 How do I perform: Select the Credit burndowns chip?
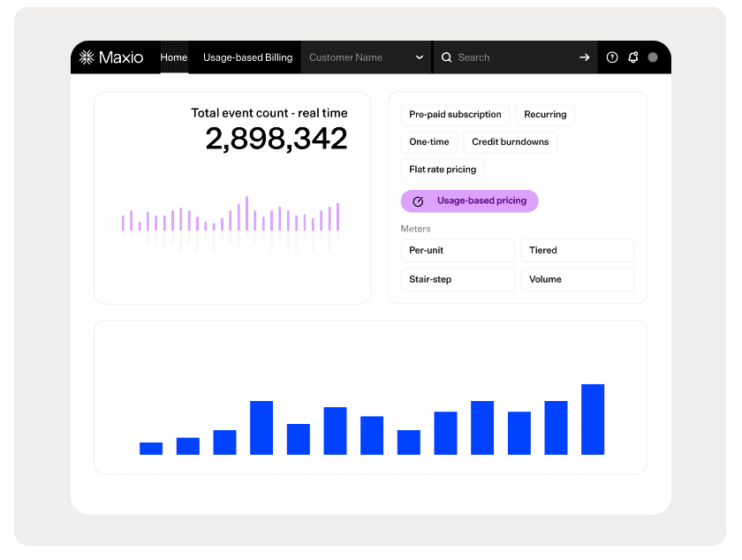click(511, 142)
